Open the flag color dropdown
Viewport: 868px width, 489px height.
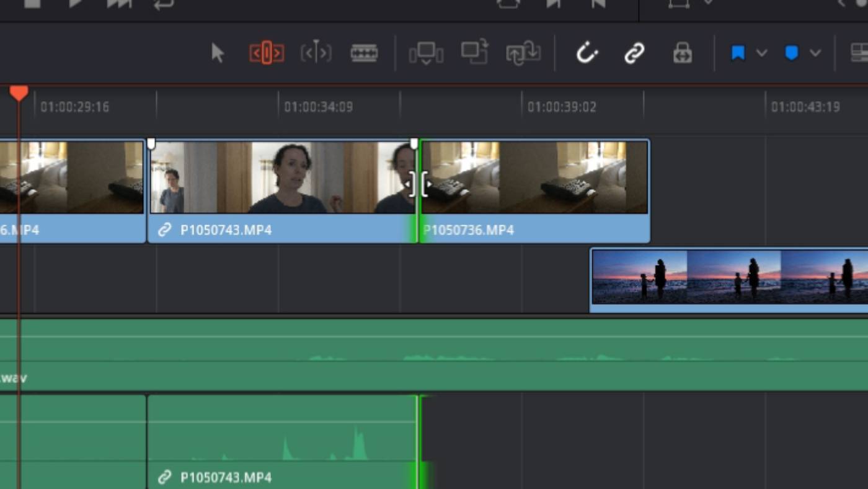point(762,53)
